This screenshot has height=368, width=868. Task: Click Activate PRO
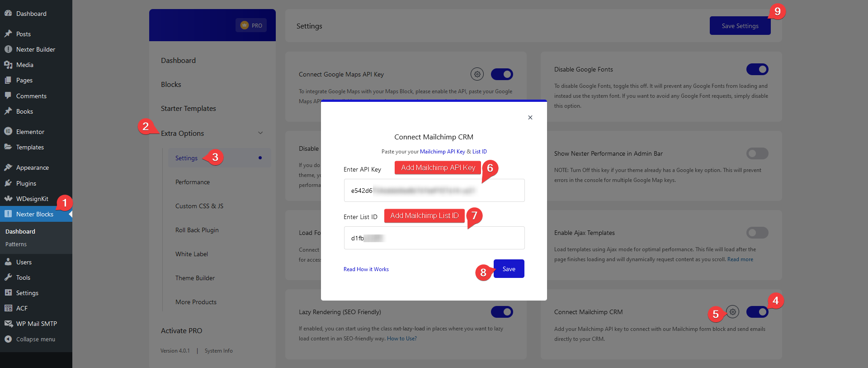click(x=181, y=330)
